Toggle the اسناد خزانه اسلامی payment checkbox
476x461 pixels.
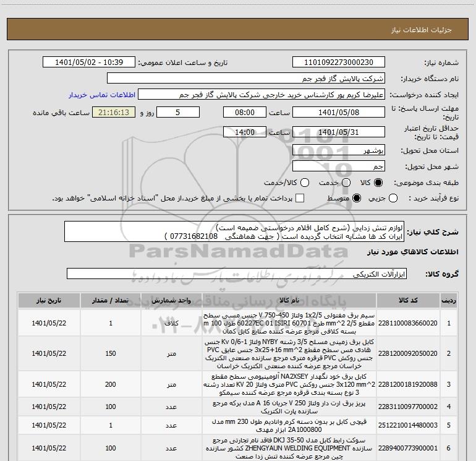point(300,198)
